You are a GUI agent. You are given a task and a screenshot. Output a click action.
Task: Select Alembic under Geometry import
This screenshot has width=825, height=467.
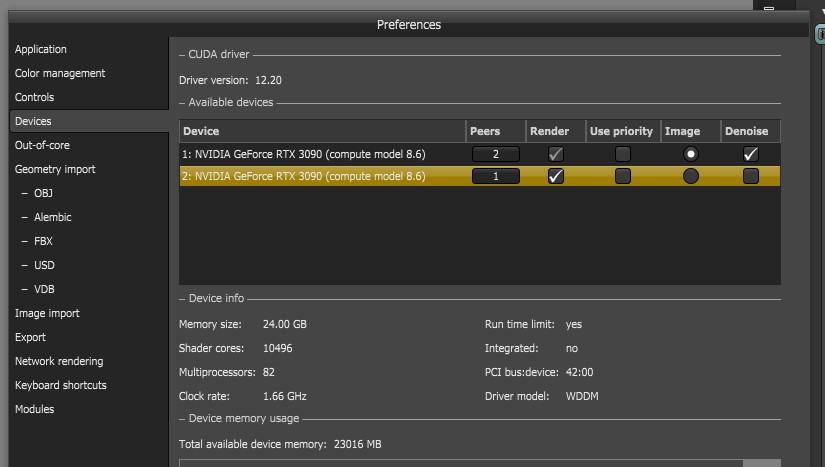(x=53, y=217)
